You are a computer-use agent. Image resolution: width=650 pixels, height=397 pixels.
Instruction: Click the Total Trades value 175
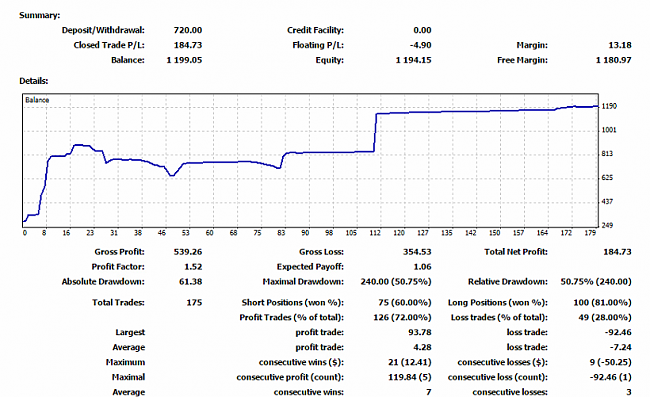[194, 303]
